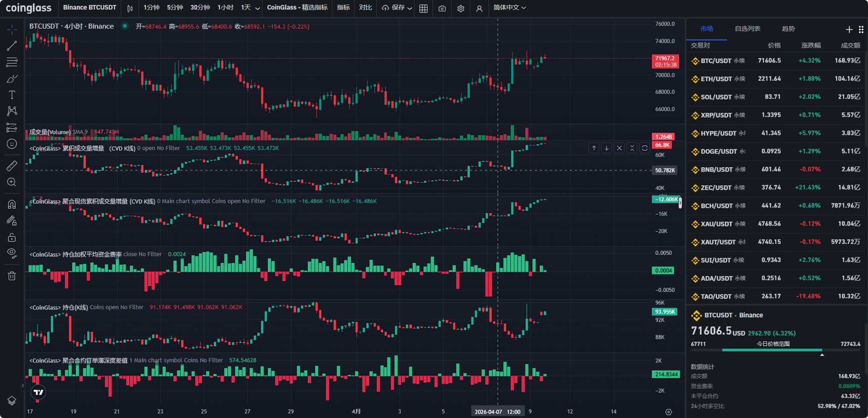
Task: Take a chart snapshot with camera icon
Action: pyautogui.click(x=442, y=8)
